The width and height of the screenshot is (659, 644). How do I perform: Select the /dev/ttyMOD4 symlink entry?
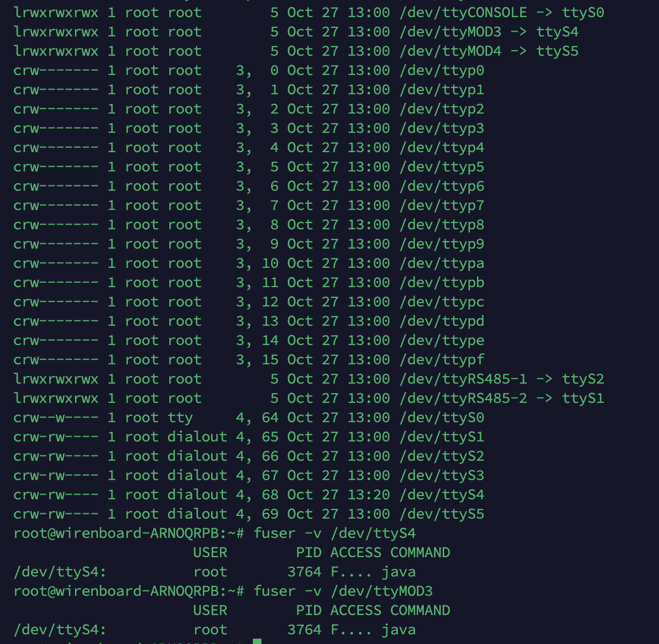450,51
